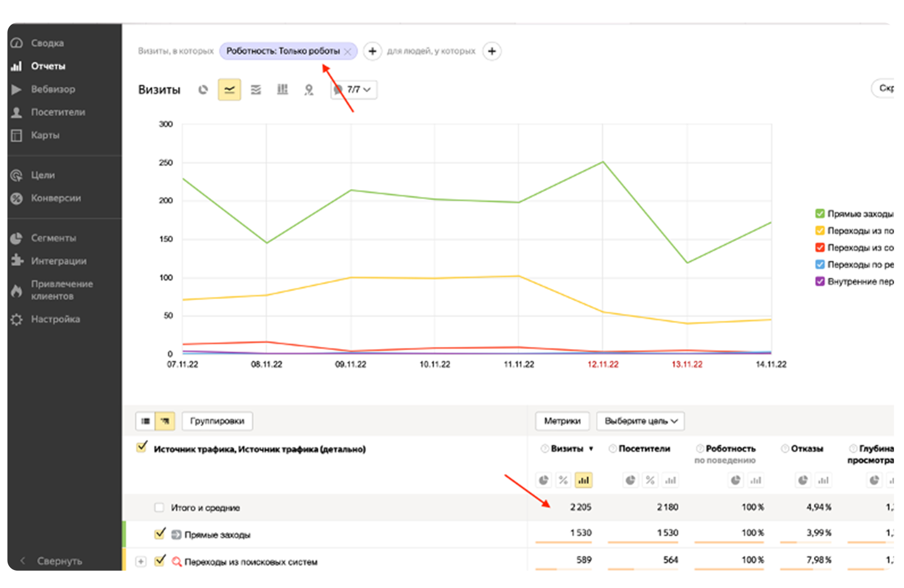Show Отказы as bar chart metric
Image resolution: width=904 pixels, height=588 pixels.
[823, 480]
